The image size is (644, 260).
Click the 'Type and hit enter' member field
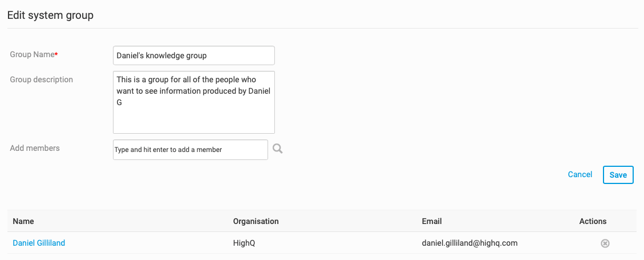tap(190, 150)
